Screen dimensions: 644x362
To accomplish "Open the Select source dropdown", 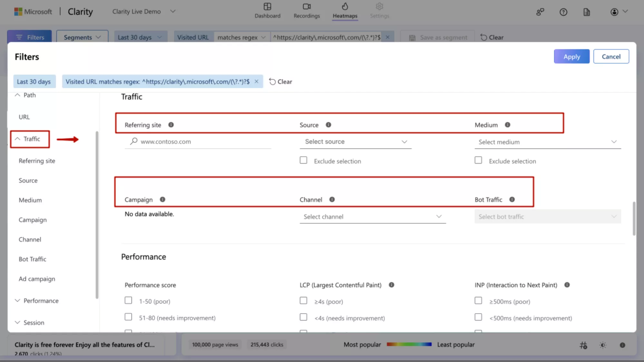I will tap(355, 142).
